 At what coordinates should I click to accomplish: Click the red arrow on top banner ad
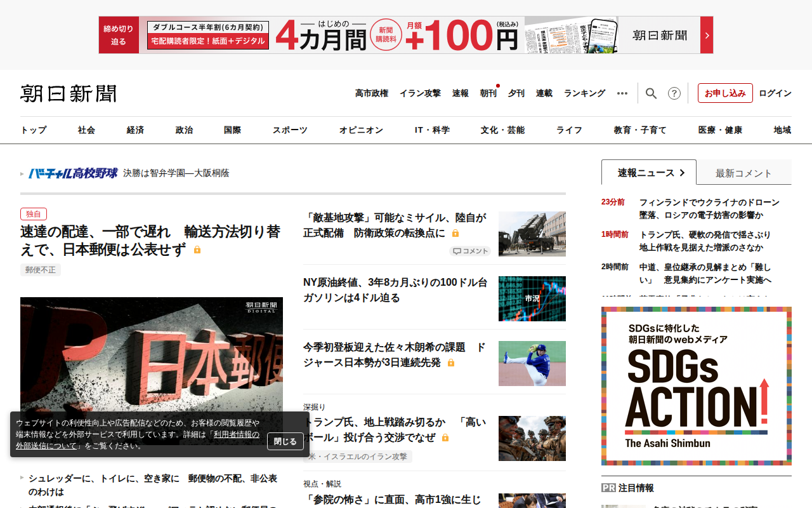coord(707,35)
